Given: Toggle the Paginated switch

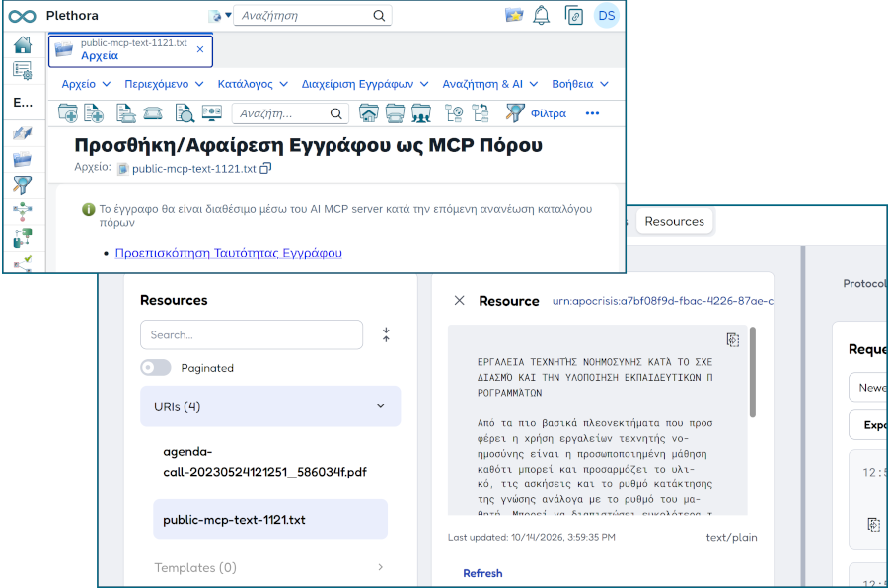Looking at the screenshot, I should [x=156, y=368].
